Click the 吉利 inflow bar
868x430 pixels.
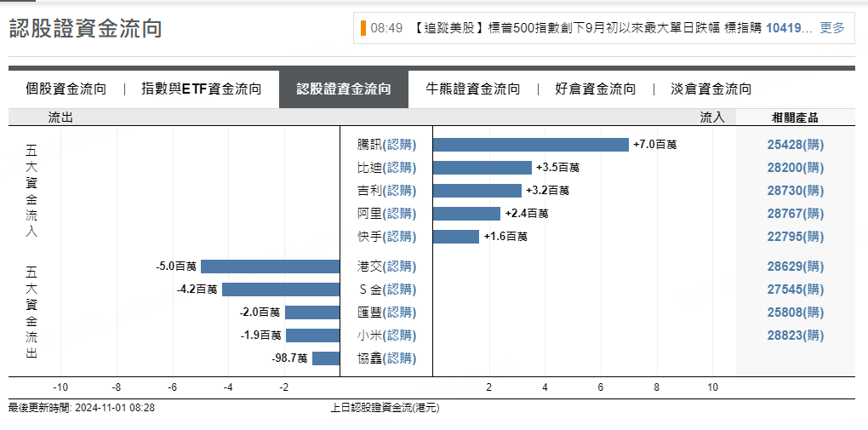(x=477, y=191)
